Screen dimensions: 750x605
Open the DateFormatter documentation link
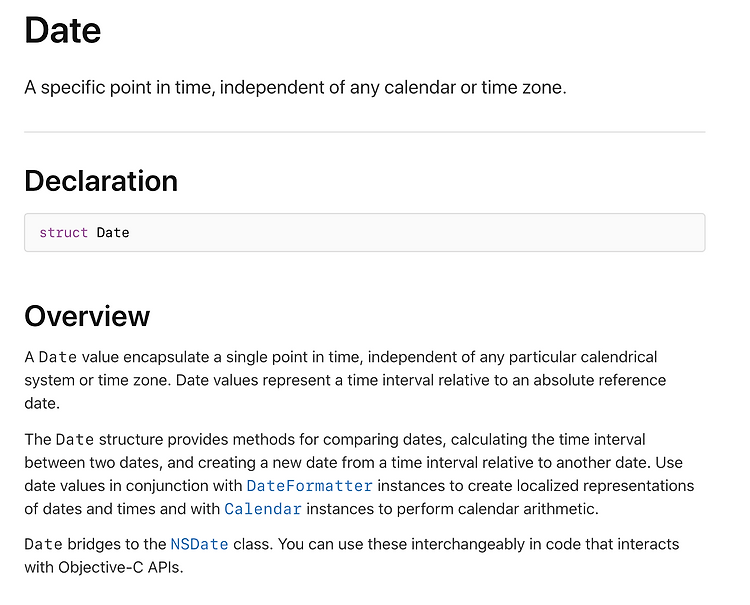click(309, 486)
